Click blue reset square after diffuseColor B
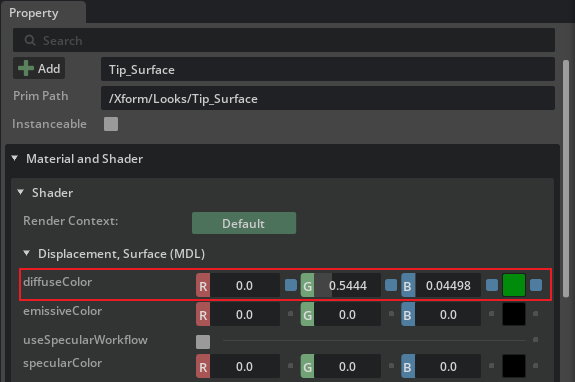 tap(492, 285)
